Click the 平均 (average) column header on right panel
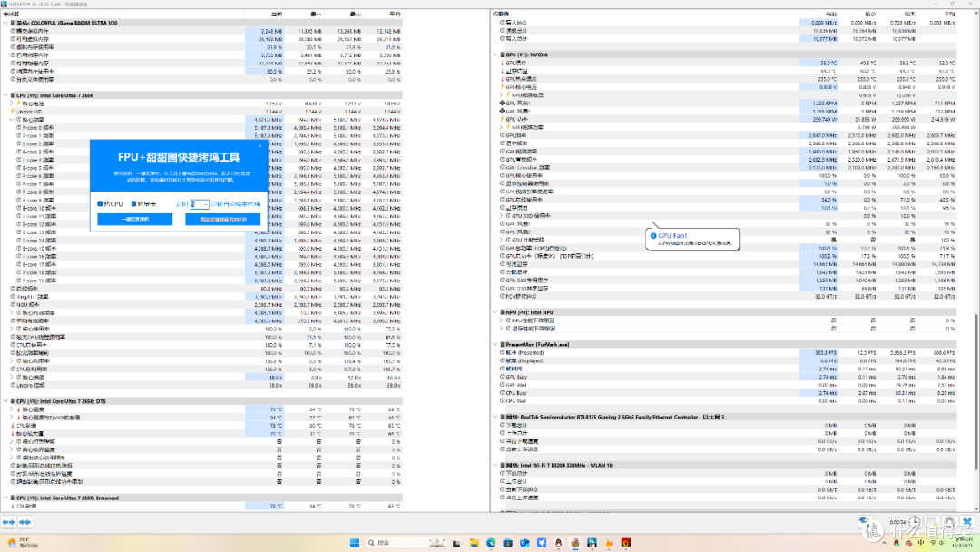980x552 pixels. [x=949, y=14]
